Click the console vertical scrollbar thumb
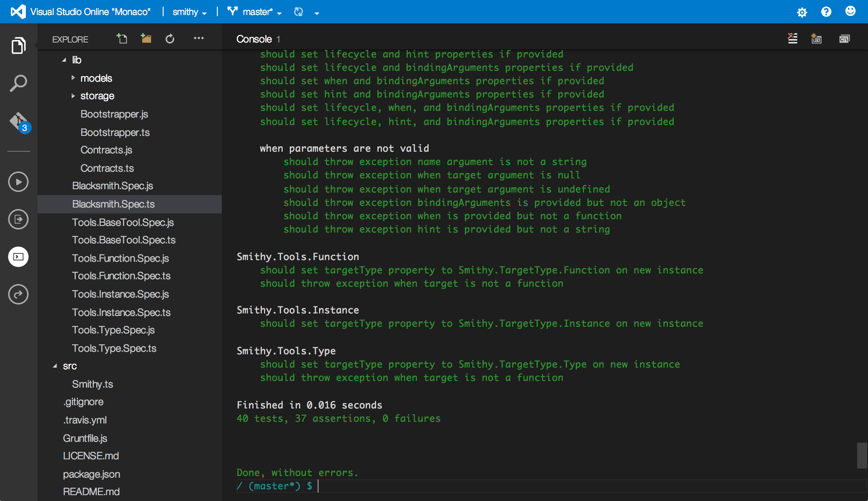This screenshot has width=868, height=501. [x=862, y=455]
